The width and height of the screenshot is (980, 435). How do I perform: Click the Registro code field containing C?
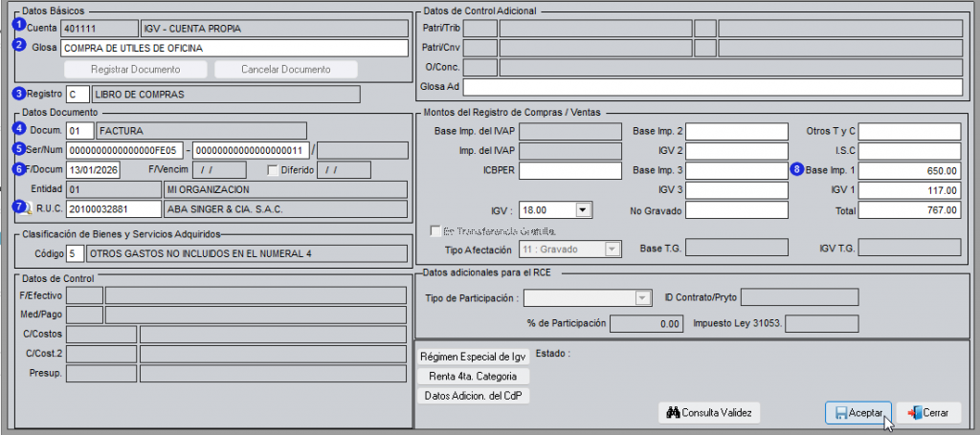[x=78, y=95]
